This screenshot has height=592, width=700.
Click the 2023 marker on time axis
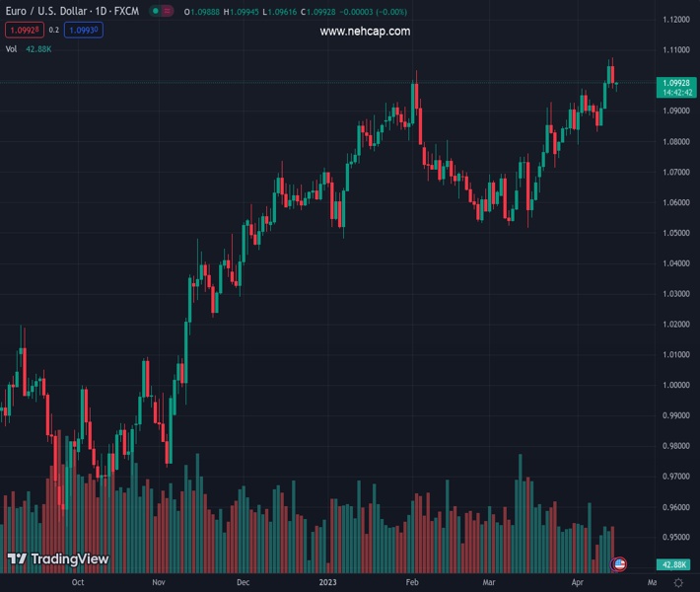coord(327,583)
